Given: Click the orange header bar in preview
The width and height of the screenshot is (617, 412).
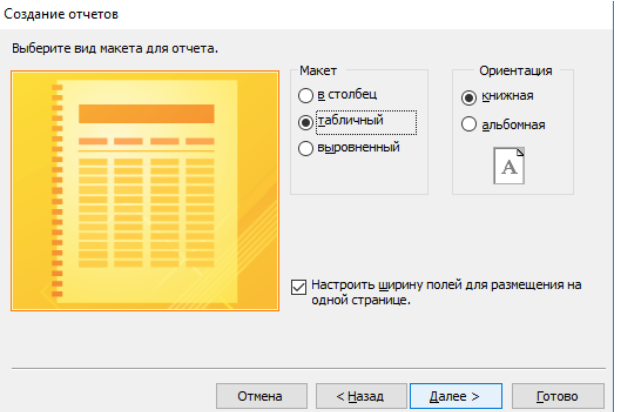Looking at the screenshot, I should click(146, 113).
